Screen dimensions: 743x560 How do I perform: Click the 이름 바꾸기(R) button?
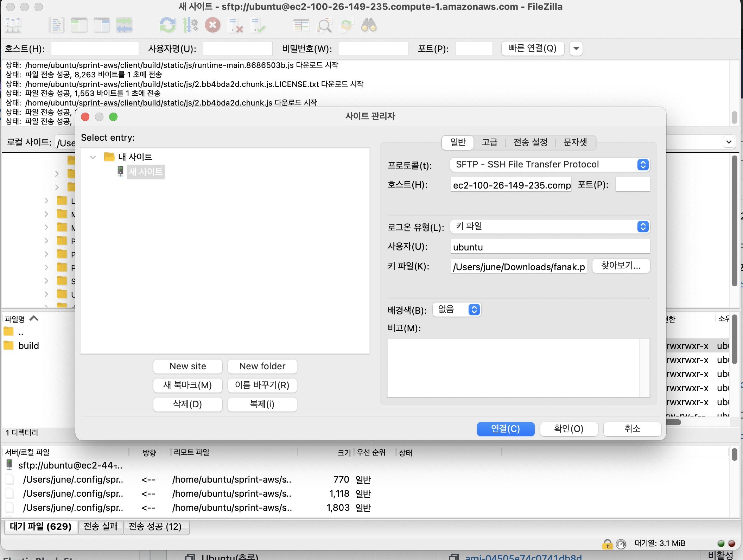click(x=262, y=385)
